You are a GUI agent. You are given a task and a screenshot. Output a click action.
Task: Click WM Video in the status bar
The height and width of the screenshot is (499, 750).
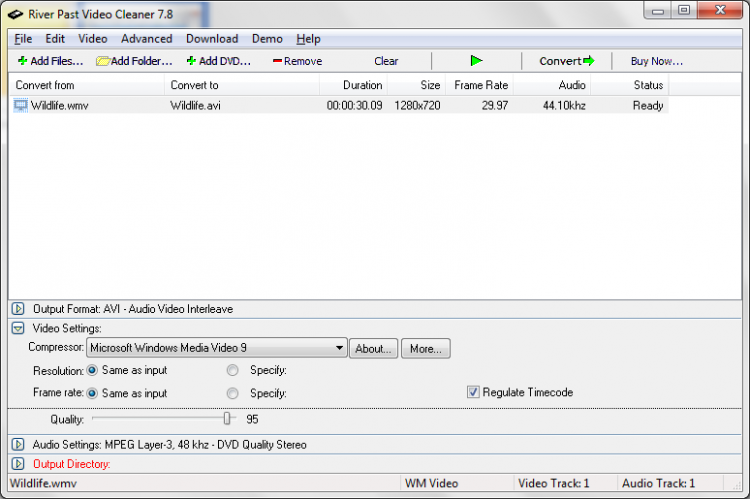(431, 483)
